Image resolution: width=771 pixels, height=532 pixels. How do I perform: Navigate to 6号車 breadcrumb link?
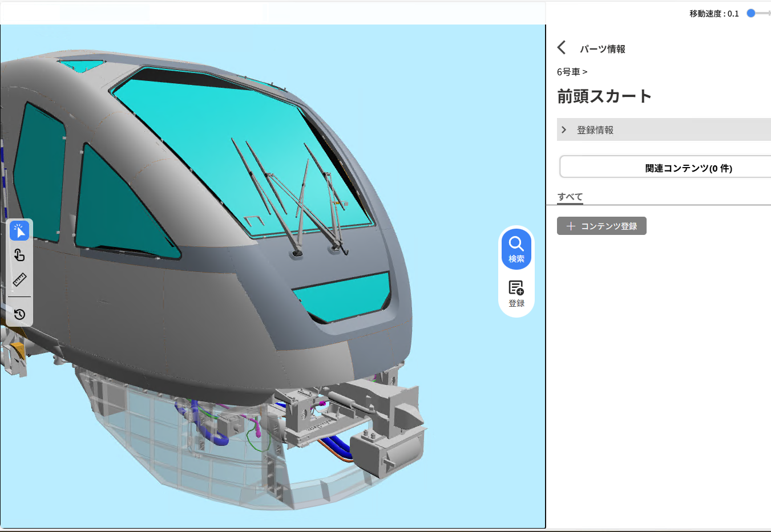tap(568, 72)
